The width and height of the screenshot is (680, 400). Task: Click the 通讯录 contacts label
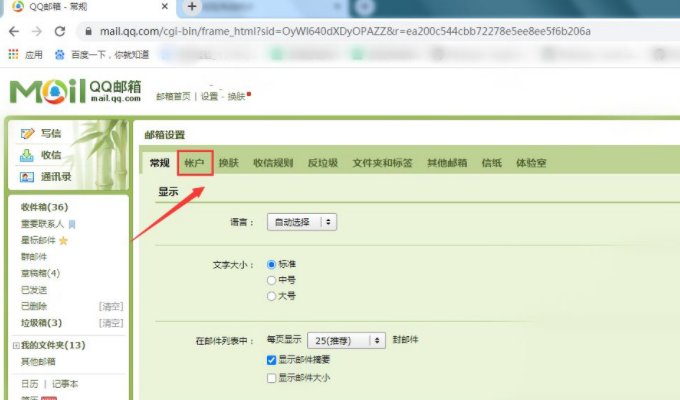pos(56,177)
